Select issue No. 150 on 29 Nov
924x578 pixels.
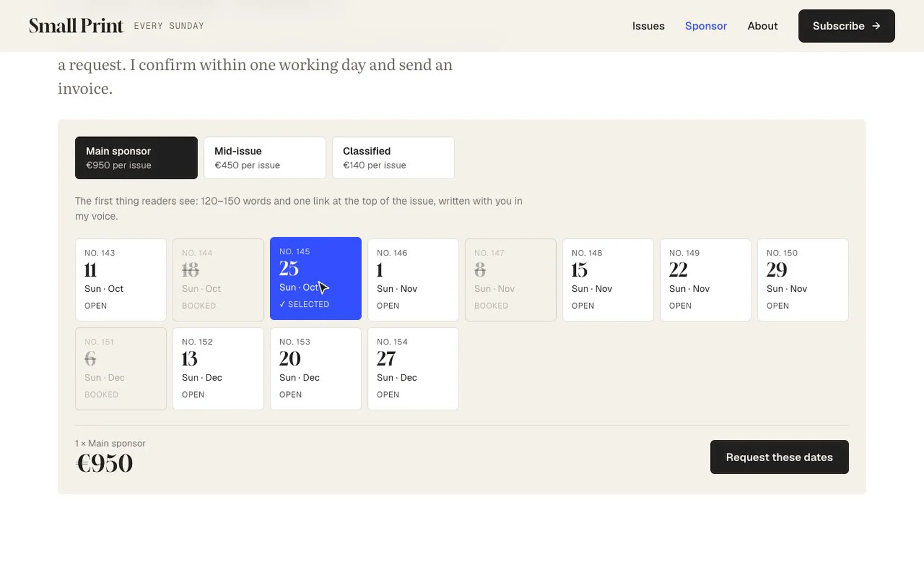tap(803, 280)
